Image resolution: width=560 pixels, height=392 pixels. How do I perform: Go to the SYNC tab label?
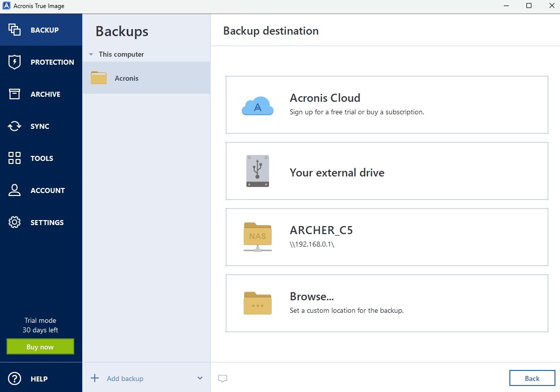click(x=40, y=126)
